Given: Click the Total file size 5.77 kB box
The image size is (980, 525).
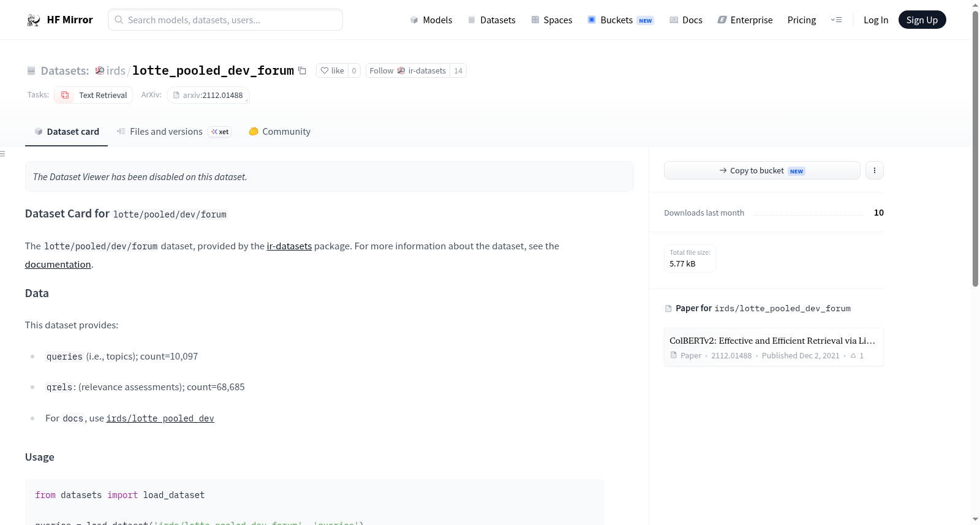Looking at the screenshot, I should [690, 259].
